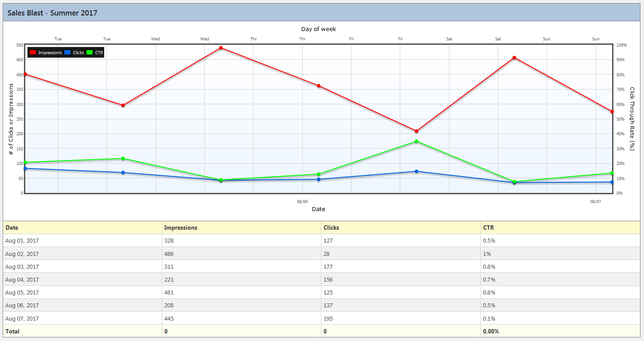Screen dimensions: 644x341
Task: Click the peak green CTR data point
Action: pos(416,141)
